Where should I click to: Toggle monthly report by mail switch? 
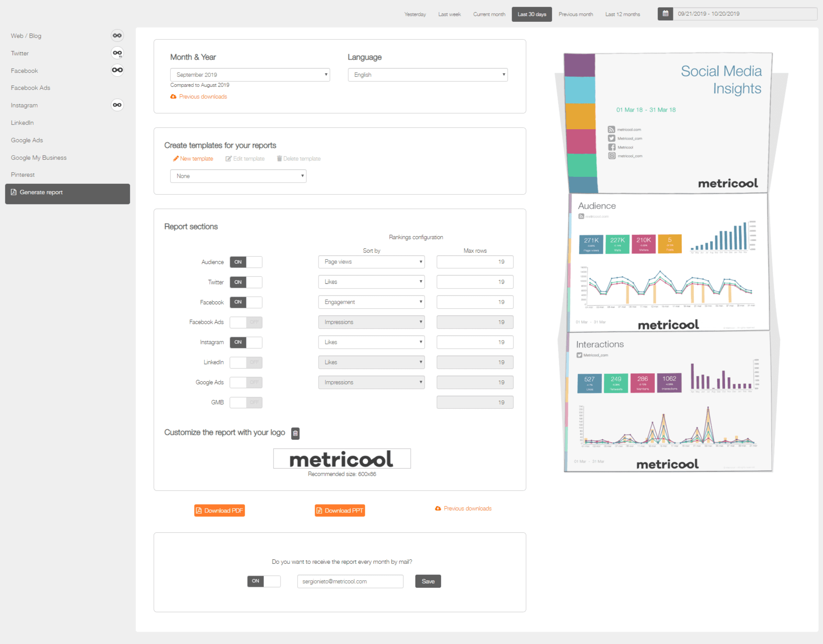tap(264, 581)
